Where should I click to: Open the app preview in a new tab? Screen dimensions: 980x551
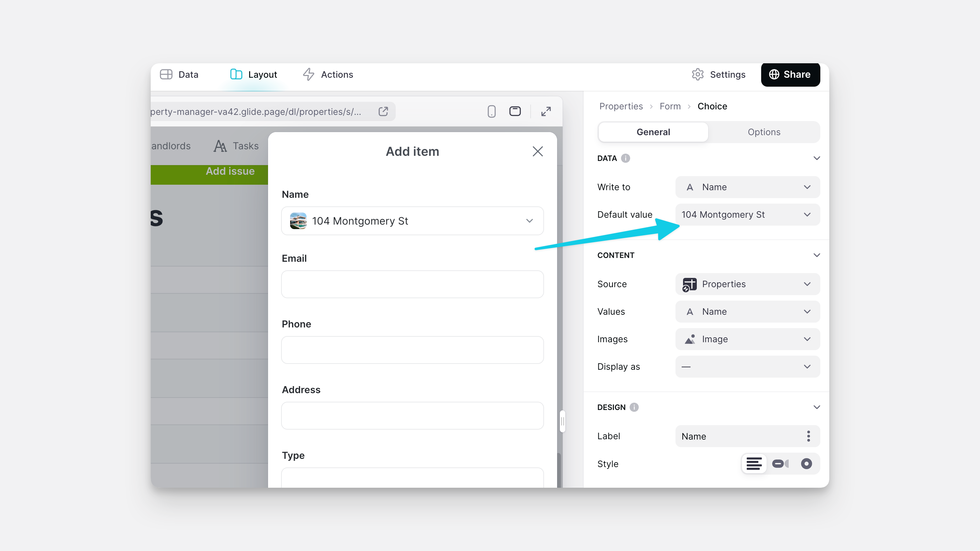click(383, 111)
